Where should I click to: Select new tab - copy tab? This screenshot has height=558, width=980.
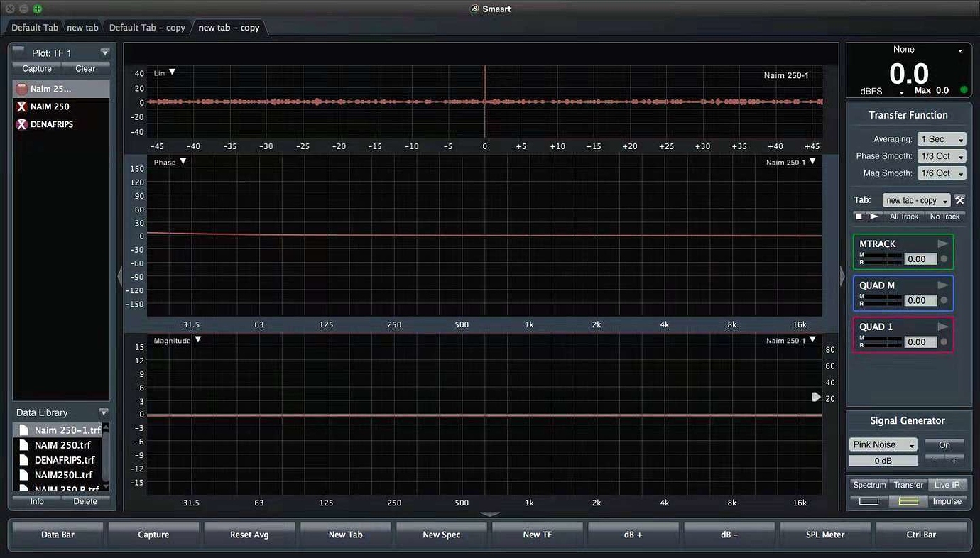coord(229,28)
